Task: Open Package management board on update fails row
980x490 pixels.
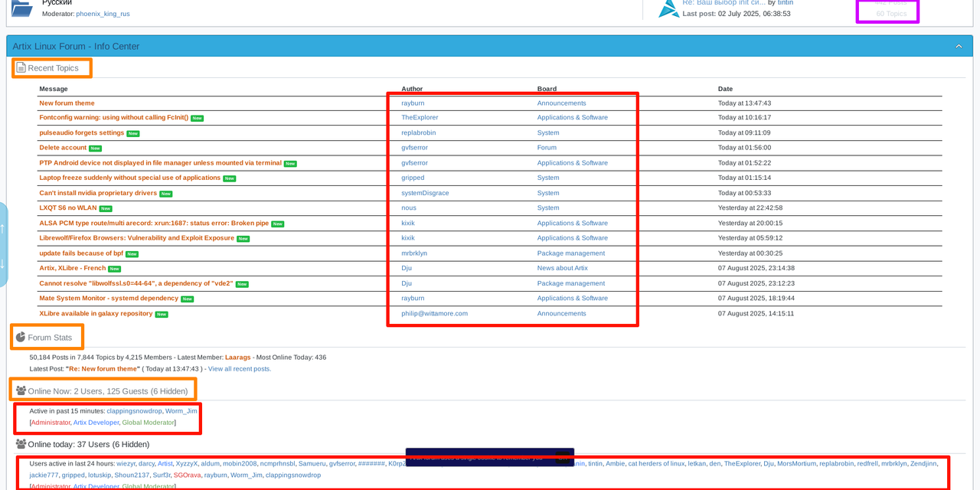Action: point(571,253)
